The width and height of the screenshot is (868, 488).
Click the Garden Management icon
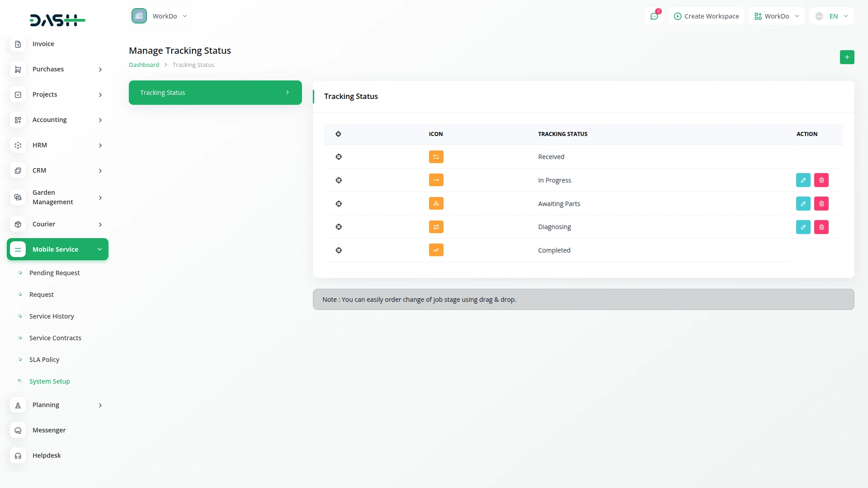18,197
